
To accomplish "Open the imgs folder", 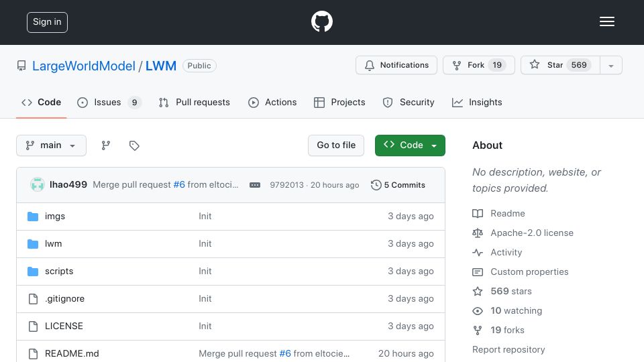I will click(55, 217).
